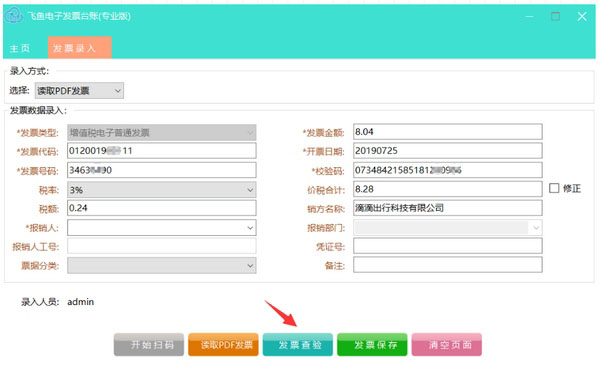The height and width of the screenshot is (369, 600).
Task: Expand the 票据分类 dropdown
Action: pyautogui.click(x=161, y=265)
